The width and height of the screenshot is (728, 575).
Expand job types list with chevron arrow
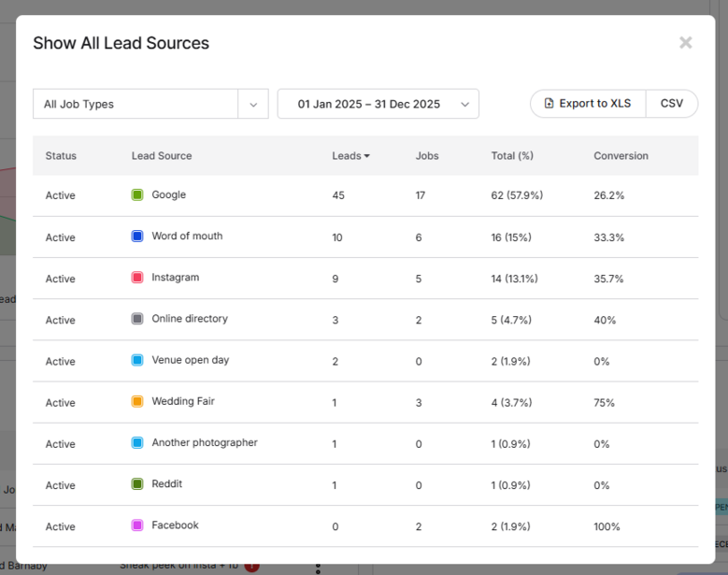point(253,105)
